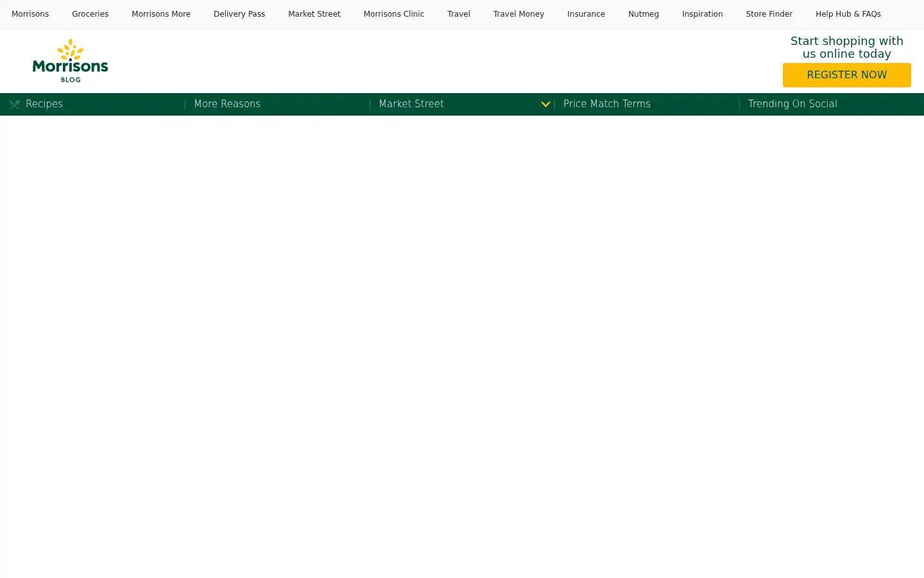This screenshot has width=924, height=578.
Task: Open the Recipes menu item
Action: point(44,104)
